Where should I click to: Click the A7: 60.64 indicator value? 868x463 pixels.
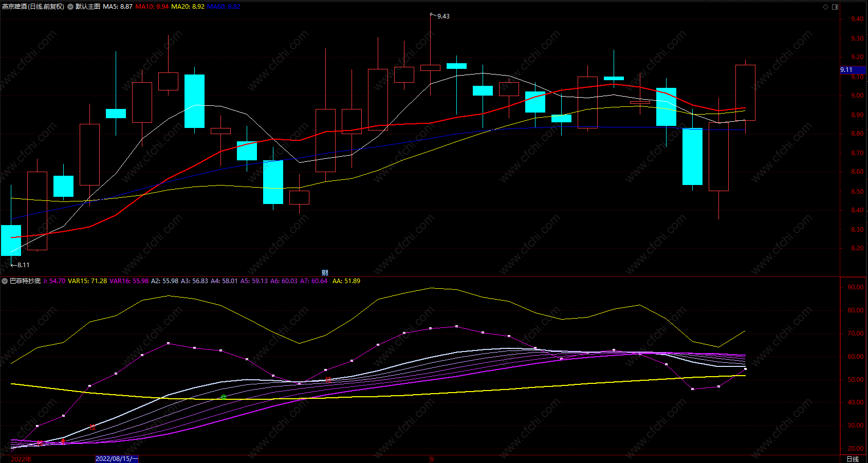313,281
